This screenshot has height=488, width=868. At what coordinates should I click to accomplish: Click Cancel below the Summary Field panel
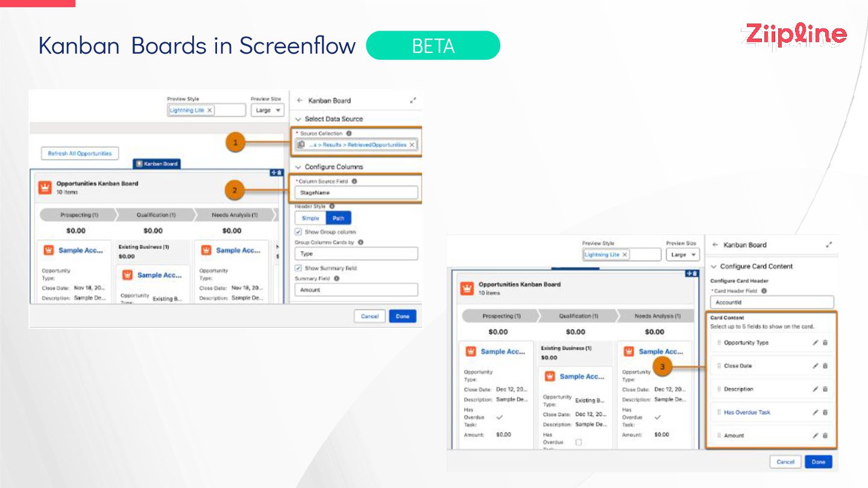pos(370,316)
